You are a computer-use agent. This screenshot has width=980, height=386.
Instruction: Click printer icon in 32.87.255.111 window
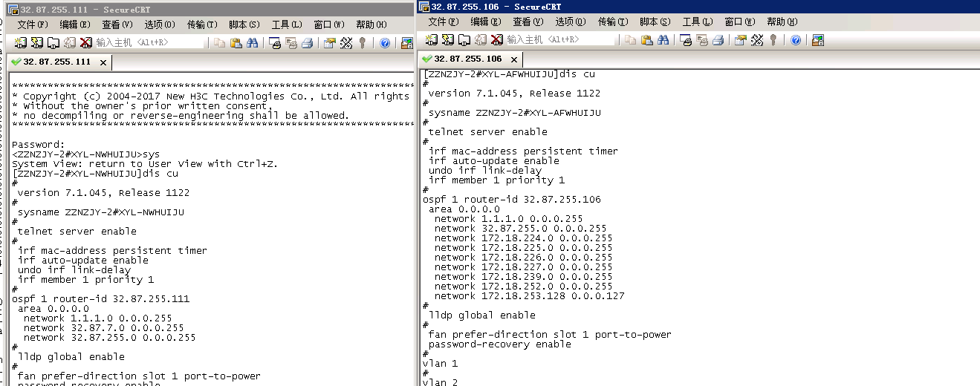click(307, 43)
